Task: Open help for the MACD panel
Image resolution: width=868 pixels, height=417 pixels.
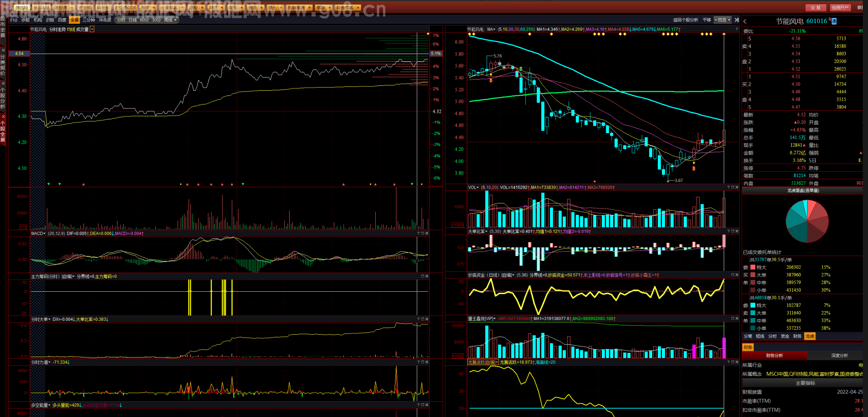Action: coord(418,233)
